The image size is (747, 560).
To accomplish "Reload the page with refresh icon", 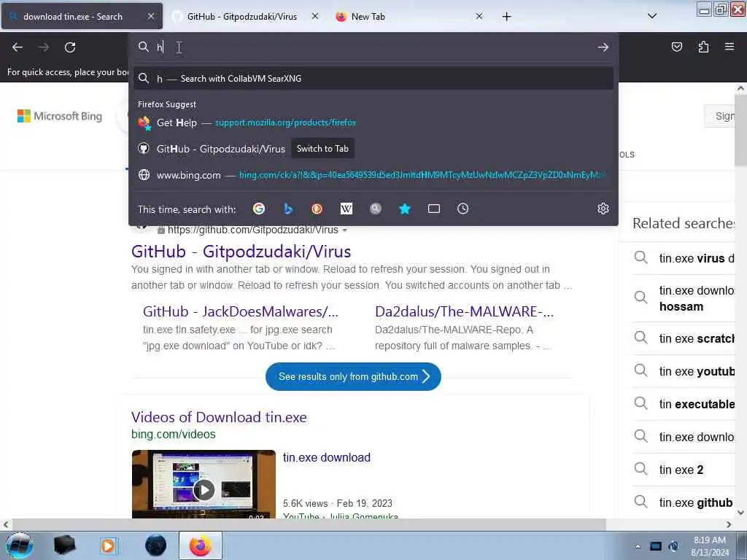I will (x=70, y=47).
